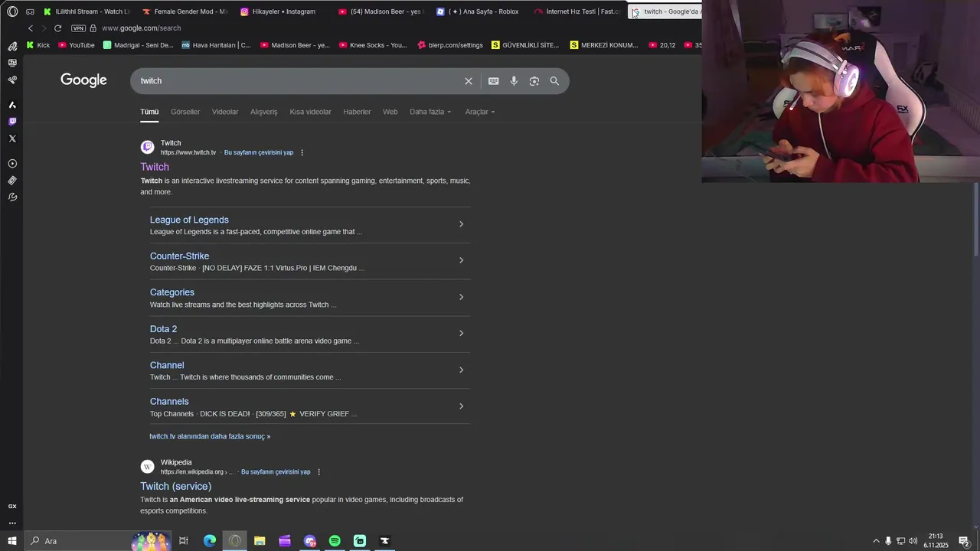Screen dimensions: 980x551
Task: Click the magnifying glass search button
Action: point(554,81)
